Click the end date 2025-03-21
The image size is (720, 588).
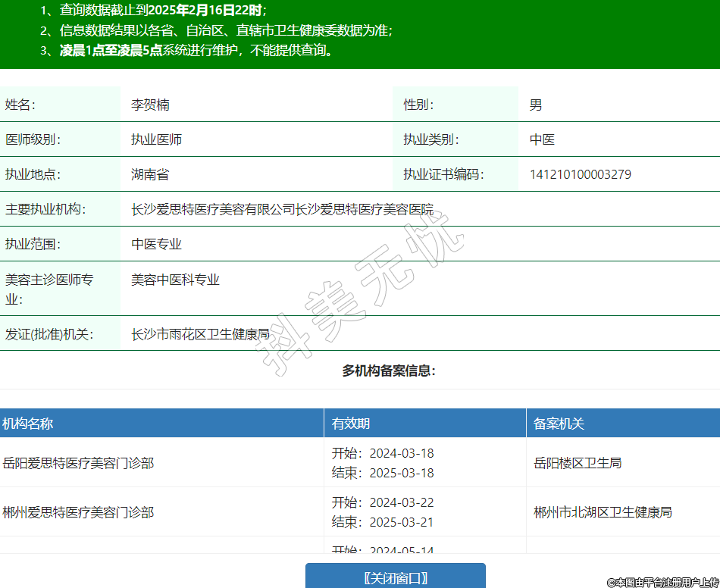click(x=401, y=522)
